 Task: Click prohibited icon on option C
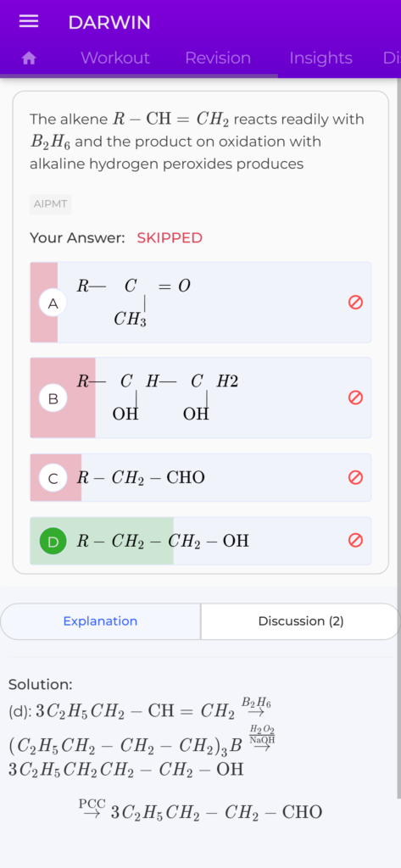pyautogui.click(x=355, y=478)
